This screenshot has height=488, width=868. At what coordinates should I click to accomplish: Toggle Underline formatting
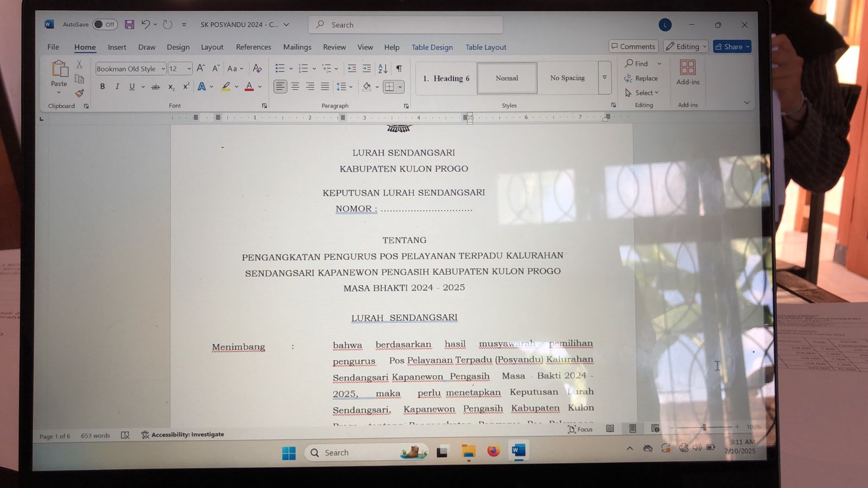pyautogui.click(x=131, y=87)
